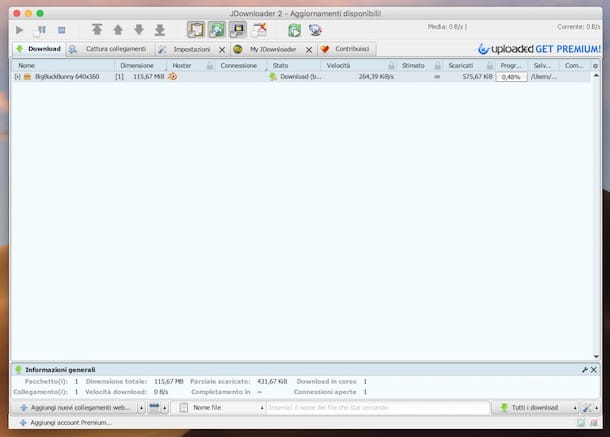This screenshot has height=437, width=610.
Task: Click the bottom-bar wrench settings icon
Action: 587,407
